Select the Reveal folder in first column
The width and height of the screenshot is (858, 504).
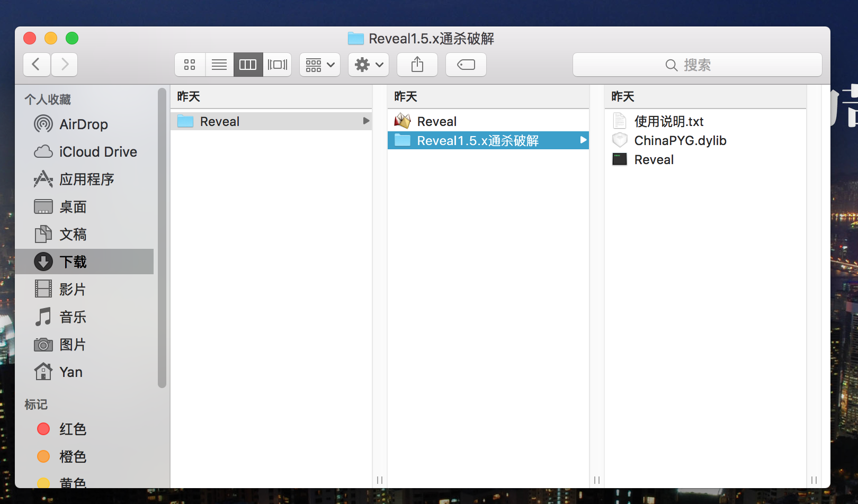click(x=271, y=121)
